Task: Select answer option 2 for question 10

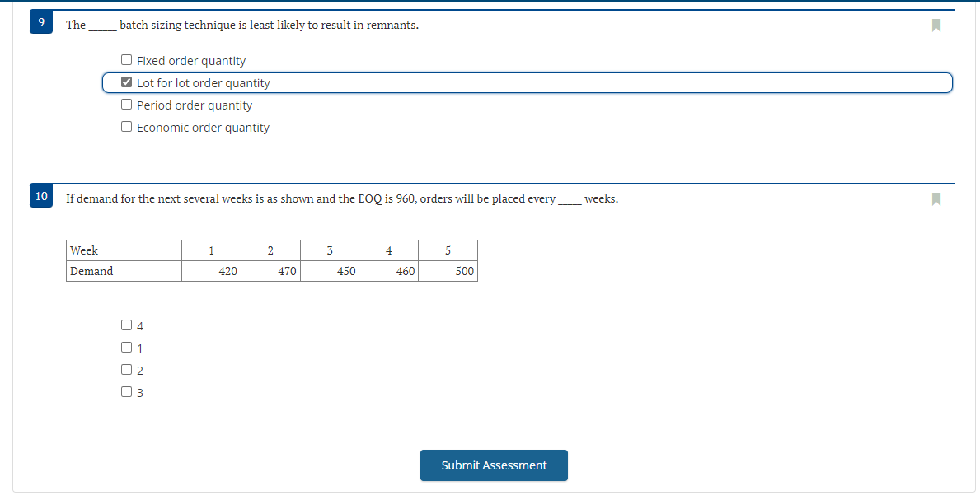Action: pyautogui.click(x=124, y=369)
